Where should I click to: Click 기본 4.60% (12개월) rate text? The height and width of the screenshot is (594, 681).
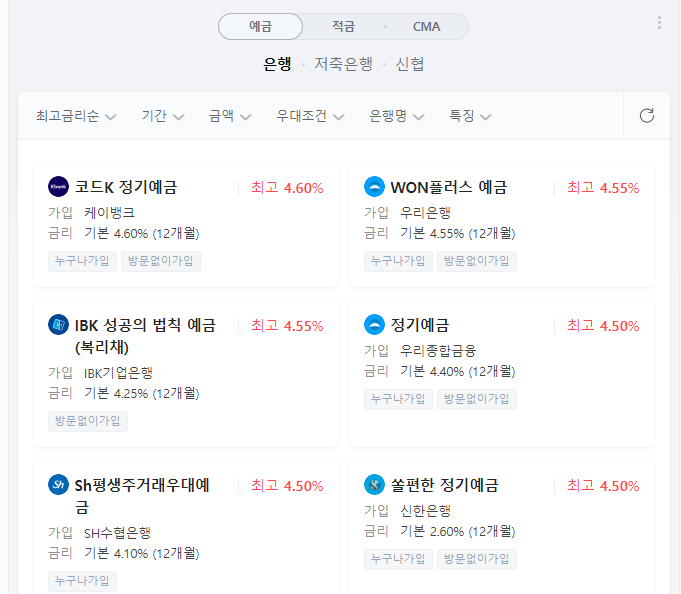(x=142, y=234)
